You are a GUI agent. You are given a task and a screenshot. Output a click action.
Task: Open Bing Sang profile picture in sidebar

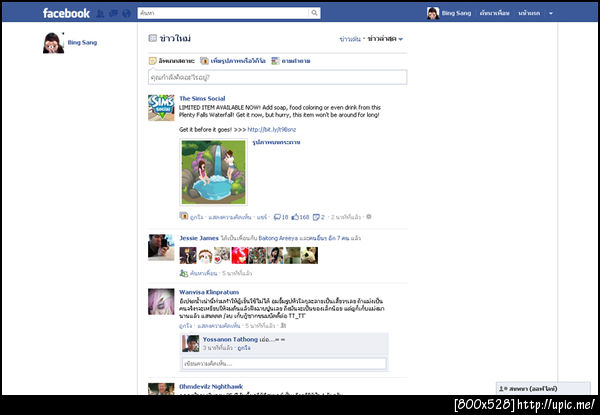53,43
